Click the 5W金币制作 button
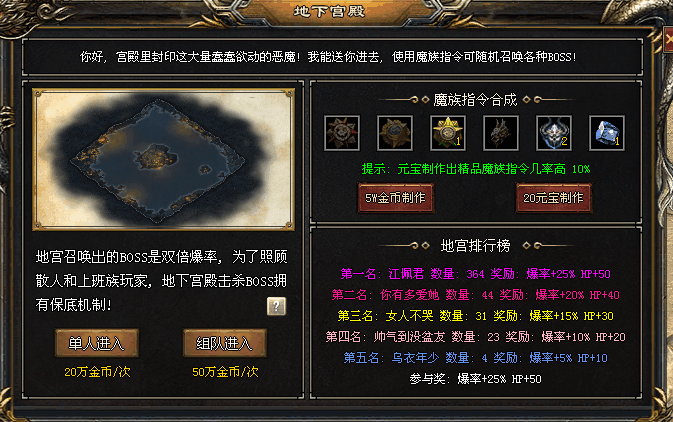This screenshot has width=673, height=422. (396, 198)
